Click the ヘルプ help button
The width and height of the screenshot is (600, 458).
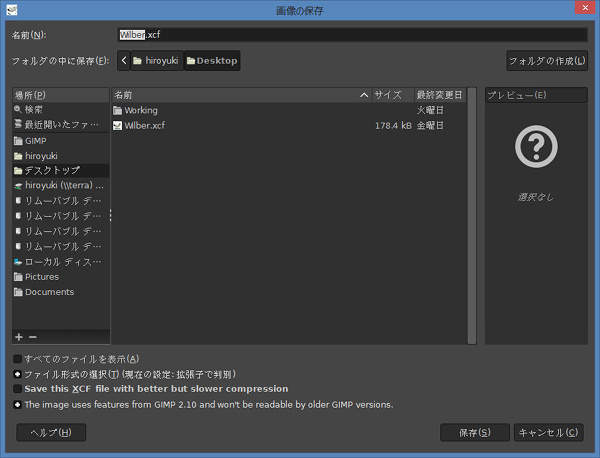[x=51, y=432]
